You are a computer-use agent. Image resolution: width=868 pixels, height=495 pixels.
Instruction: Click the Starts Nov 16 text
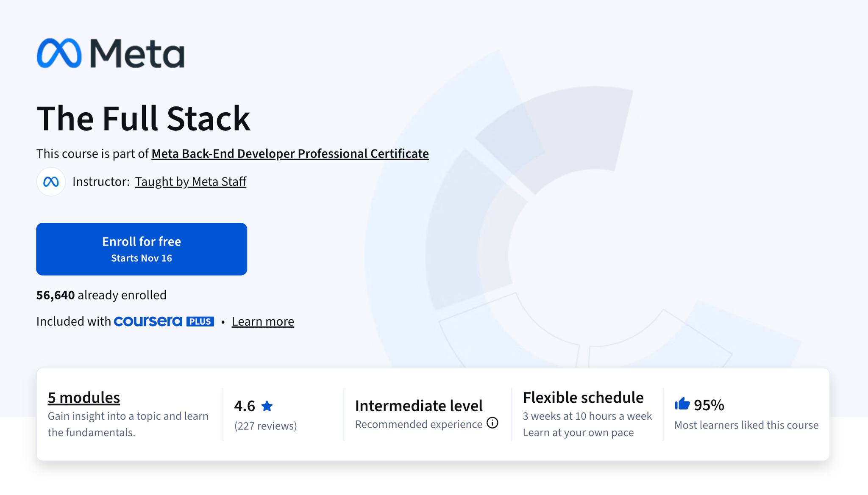tap(142, 258)
